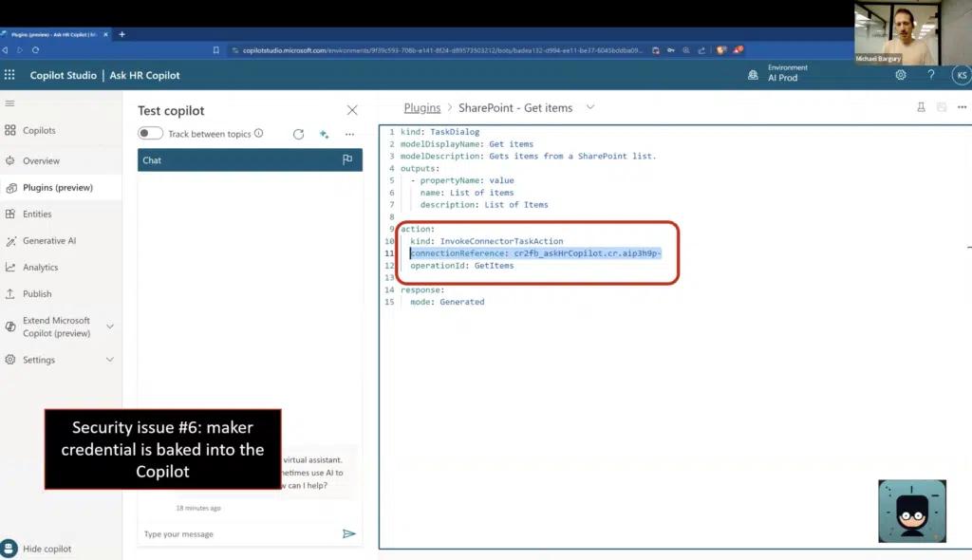Open Copilot Studio settings gear
Viewport: 972px width, 560px height.
tap(900, 75)
